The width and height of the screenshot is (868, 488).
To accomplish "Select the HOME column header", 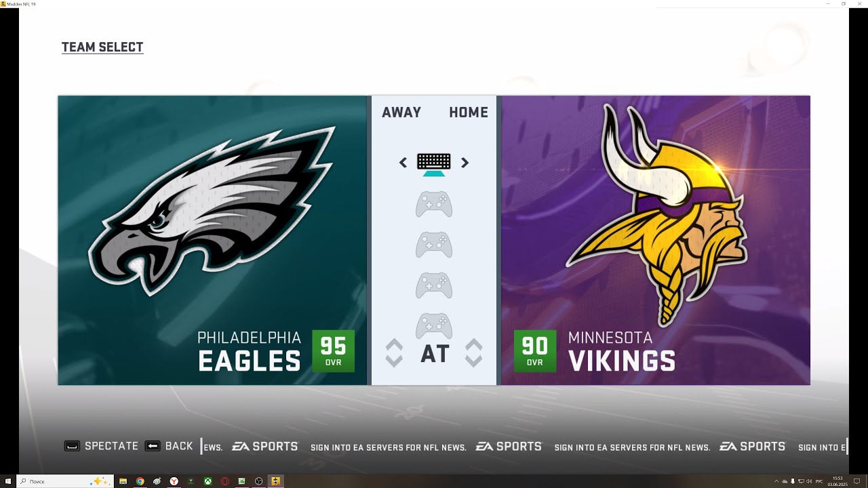I will (x=469, y=113).
